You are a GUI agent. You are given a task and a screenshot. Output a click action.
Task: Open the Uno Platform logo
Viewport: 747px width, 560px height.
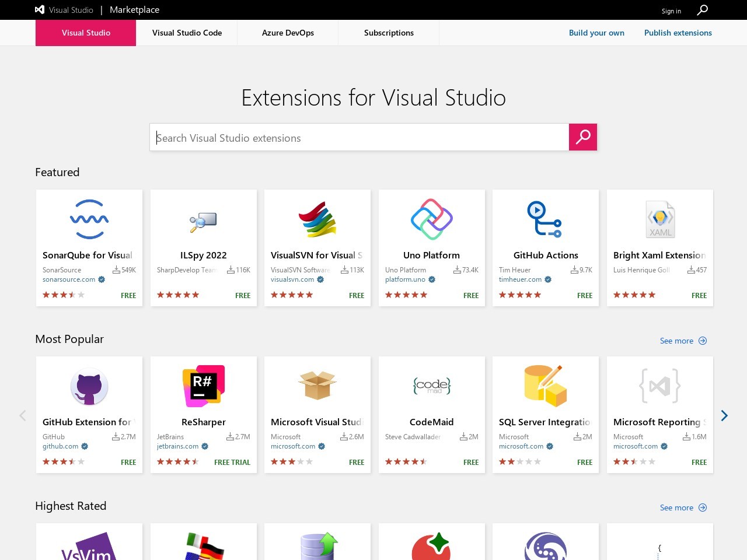click(x=432, y=219)
